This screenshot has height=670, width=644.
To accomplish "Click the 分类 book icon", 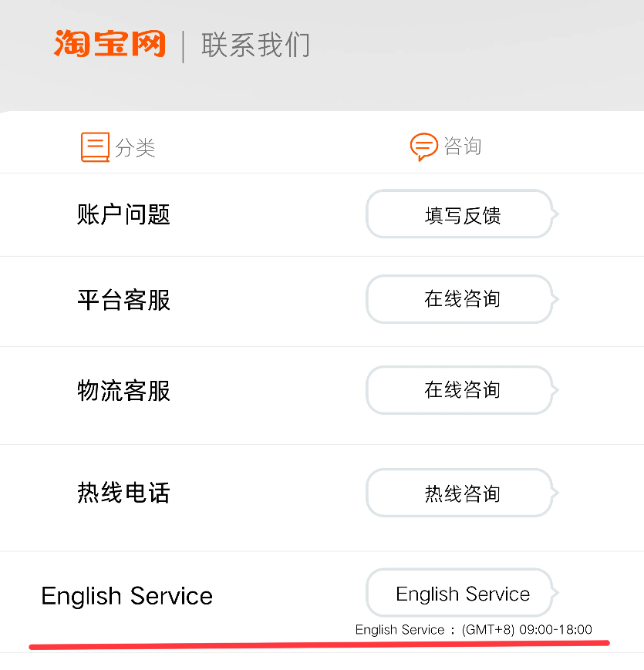I will coord(96,147).
